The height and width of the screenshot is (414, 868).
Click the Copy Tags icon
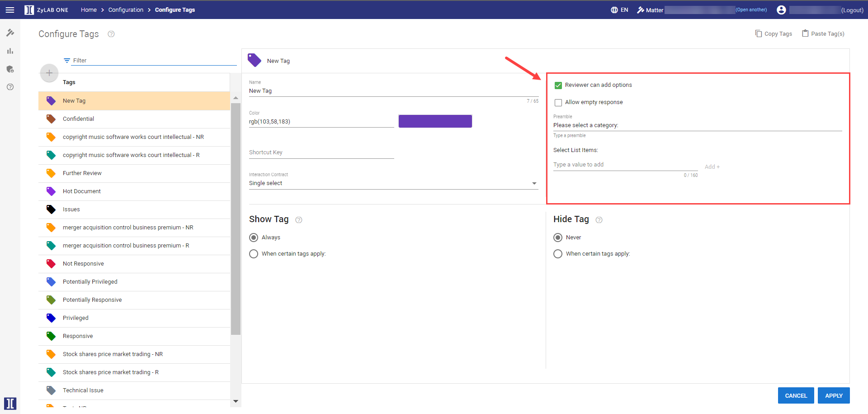[x=759, y=33]
